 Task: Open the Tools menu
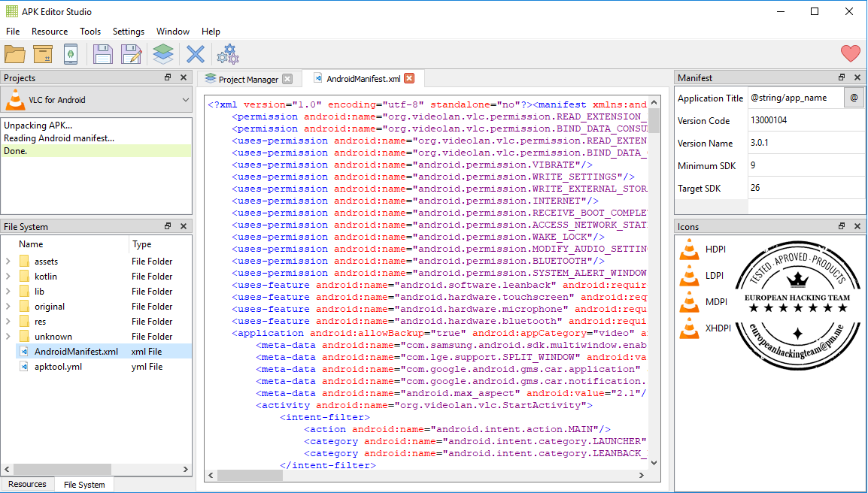[90, 32]
